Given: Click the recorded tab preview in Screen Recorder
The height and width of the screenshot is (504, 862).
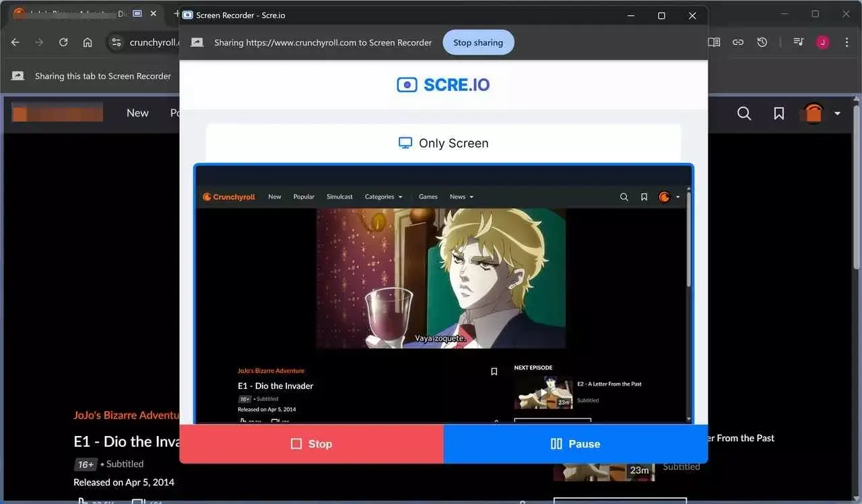Looking at the screenshot, I should pos(443,293).
